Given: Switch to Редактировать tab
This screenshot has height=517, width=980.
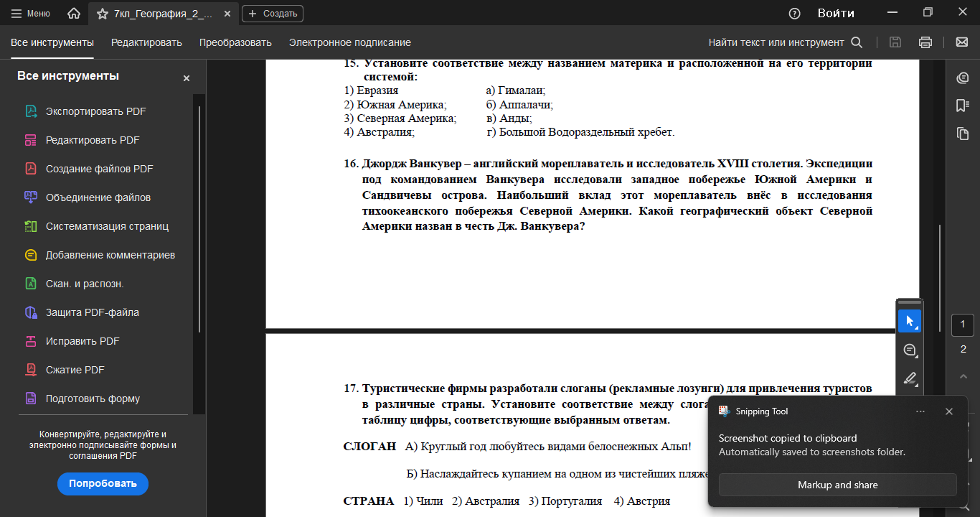Looking at the screenshot, I should (146, 42).
